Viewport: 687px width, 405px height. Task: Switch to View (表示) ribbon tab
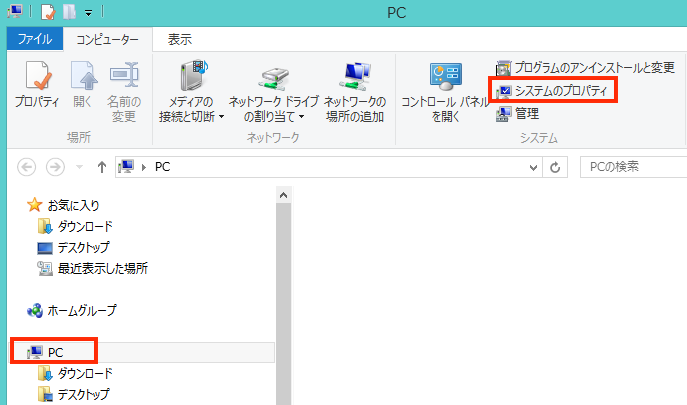(x=180, y=39)
